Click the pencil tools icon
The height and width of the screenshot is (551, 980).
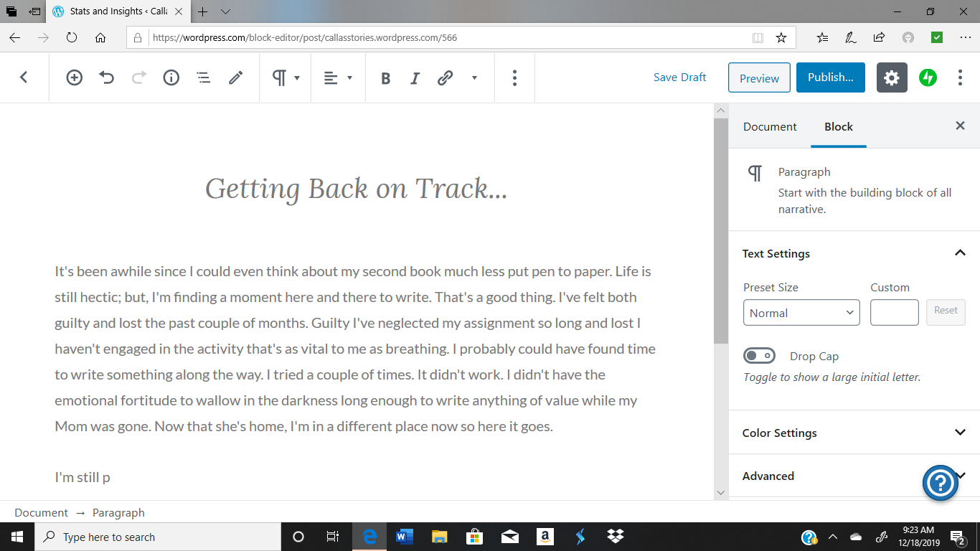click(x=236, y=77)
